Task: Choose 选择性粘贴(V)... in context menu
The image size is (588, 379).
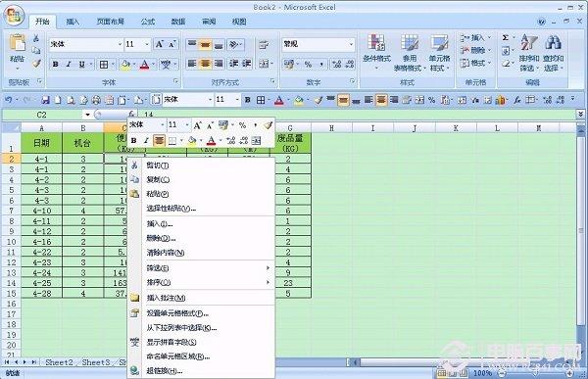Action: [x=201, y=208]
